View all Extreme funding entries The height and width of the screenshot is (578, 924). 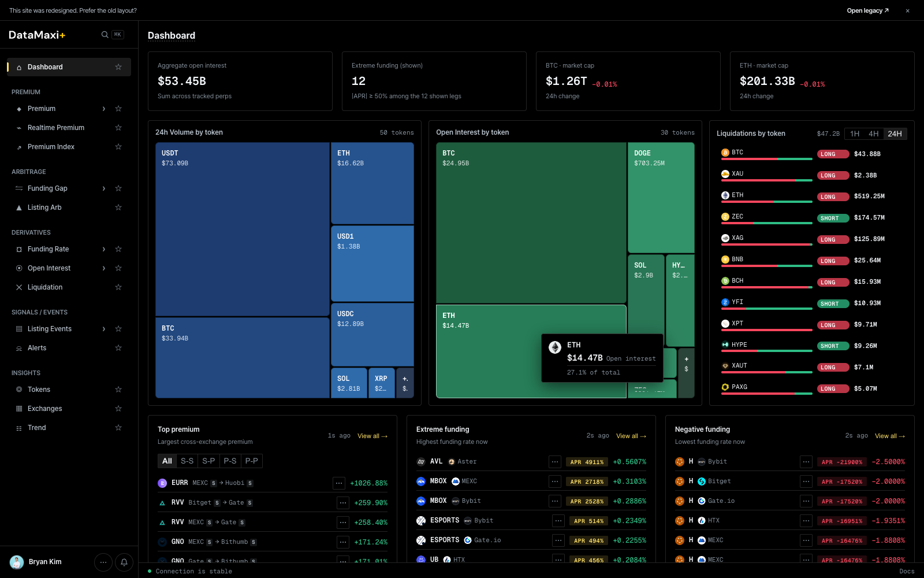(x=631, y=436)
